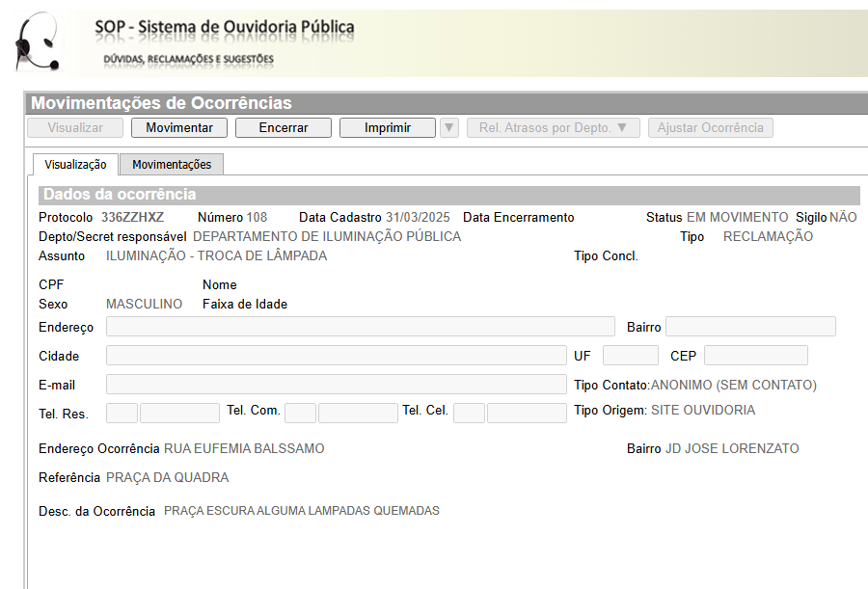Click the Tel. Res. area code box
The width and height of the screenshot is (868, 589).
coord(122,414)
